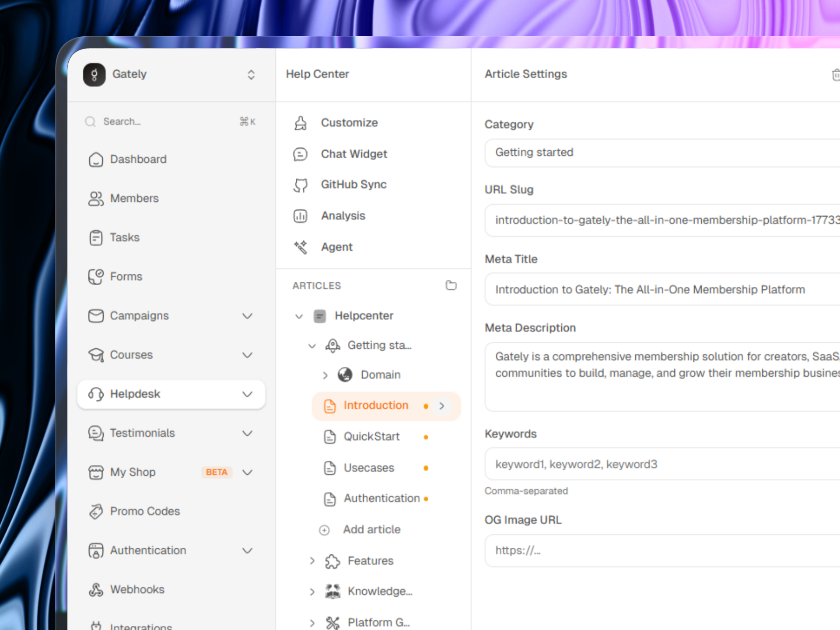Screen dimensions: 840x630
Task: Click the GitHub Sync icon
Action: click(x=300, y=185)
